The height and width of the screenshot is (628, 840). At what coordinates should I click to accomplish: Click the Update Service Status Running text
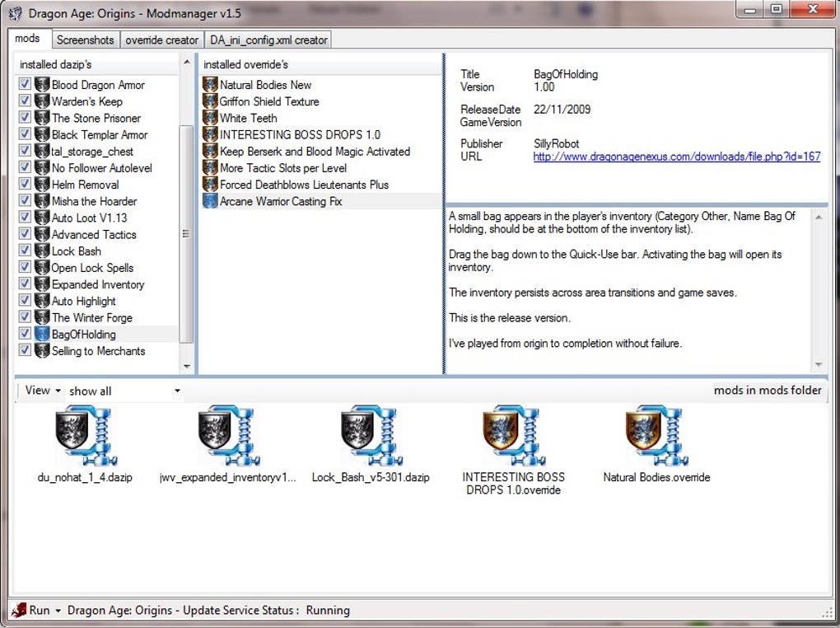(x=209, y=611)
